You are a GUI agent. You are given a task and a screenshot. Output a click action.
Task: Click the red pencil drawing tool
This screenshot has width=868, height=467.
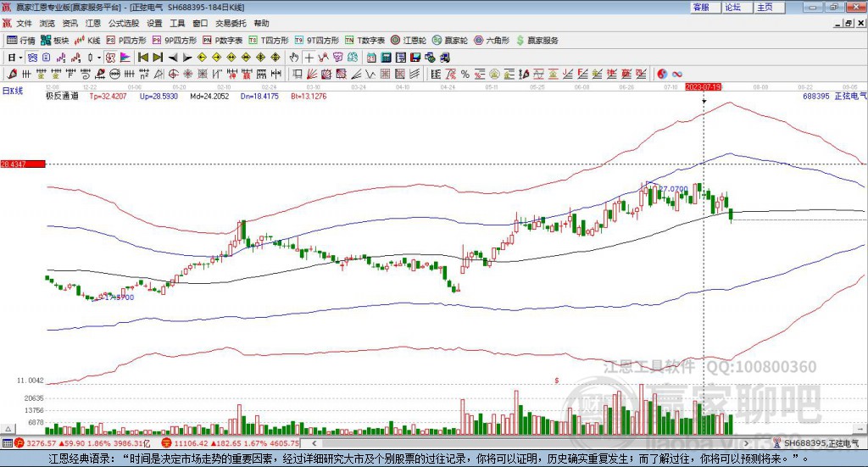pos(12,74)
